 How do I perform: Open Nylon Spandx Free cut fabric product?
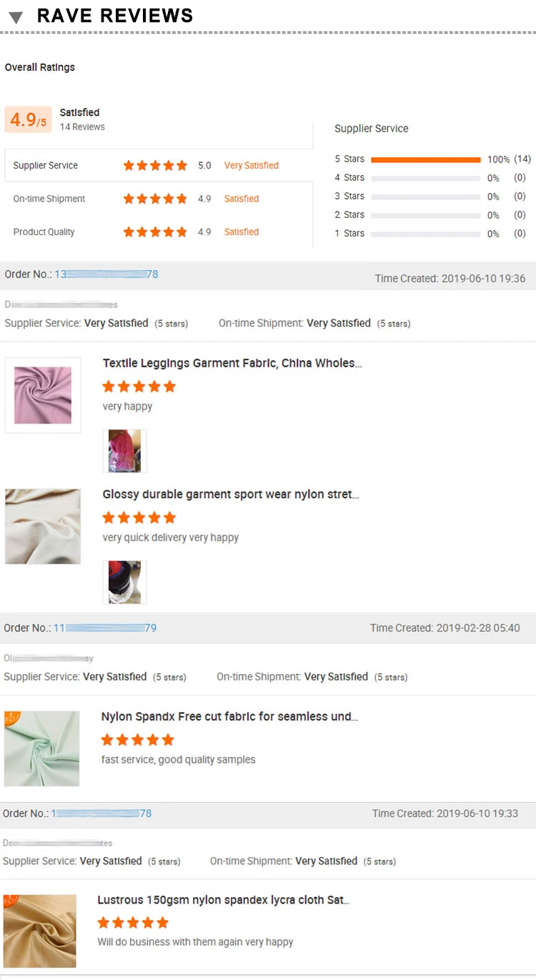229,716
